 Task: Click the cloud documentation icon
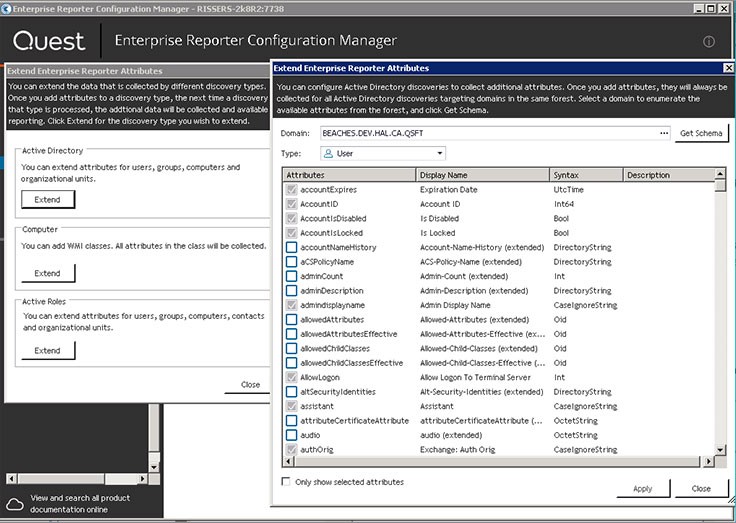15,504
